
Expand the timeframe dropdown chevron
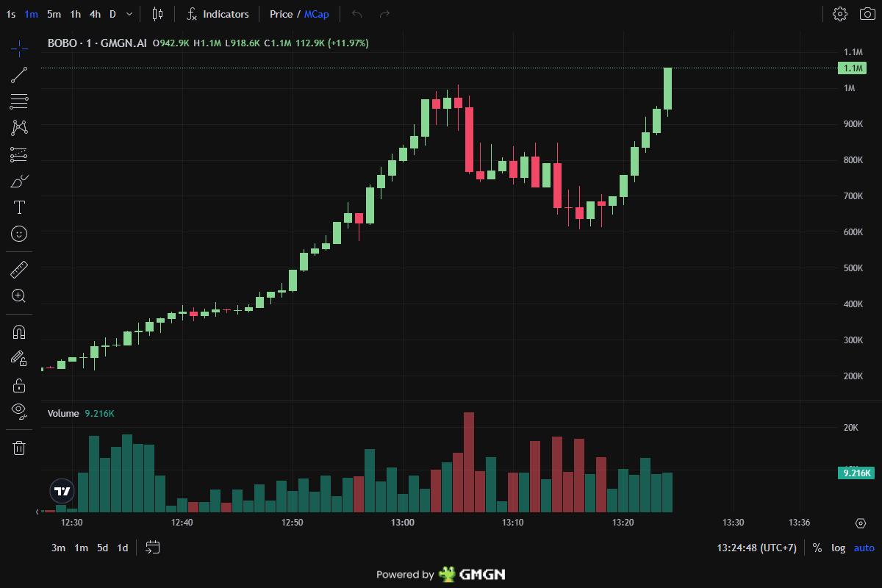coord(130,14)
